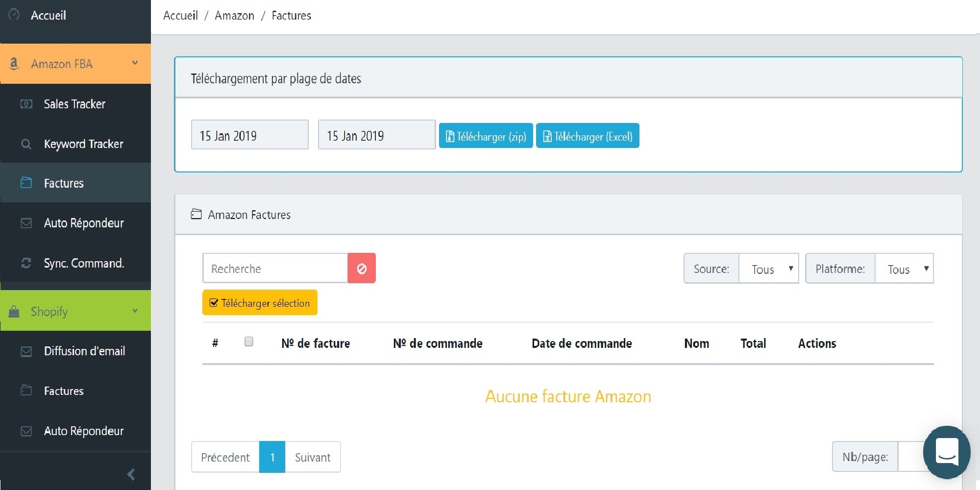
Task: Click the Keyword Tracker magnifier icon
Action: pos(26,144)
